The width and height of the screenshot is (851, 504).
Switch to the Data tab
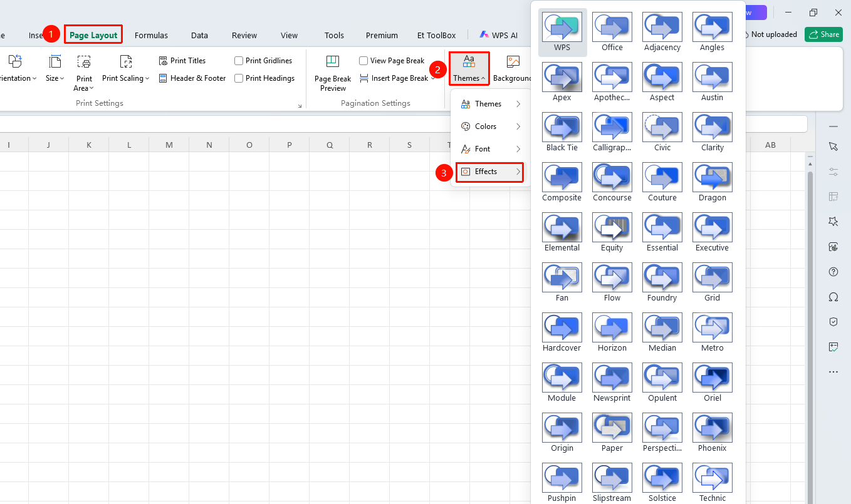199,35
